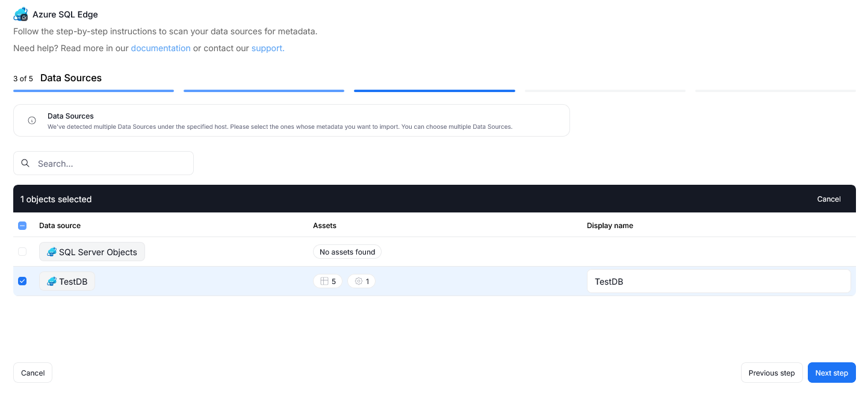Click Cancel in the selection bar
868x393 pixels.
tap(829, 199)
